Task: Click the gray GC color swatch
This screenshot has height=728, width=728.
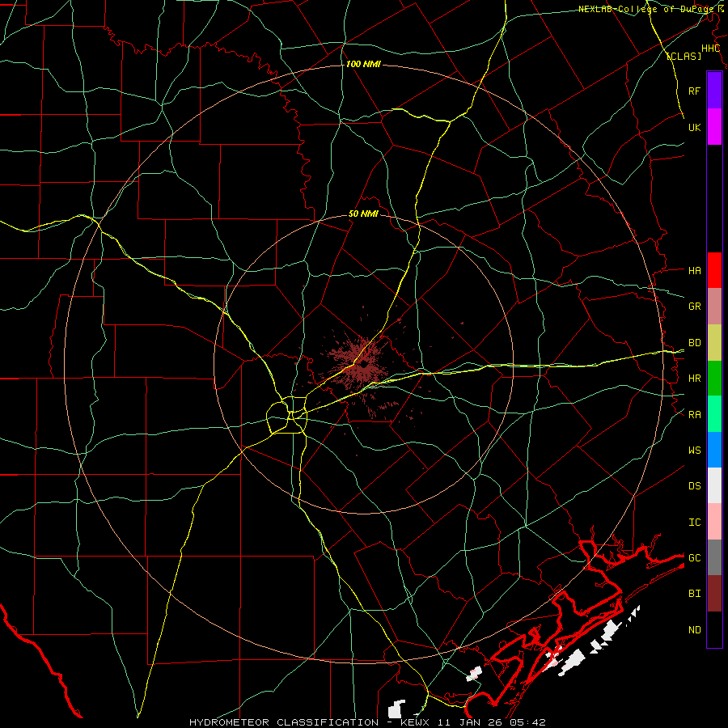Action: click(x=714, y=557)
